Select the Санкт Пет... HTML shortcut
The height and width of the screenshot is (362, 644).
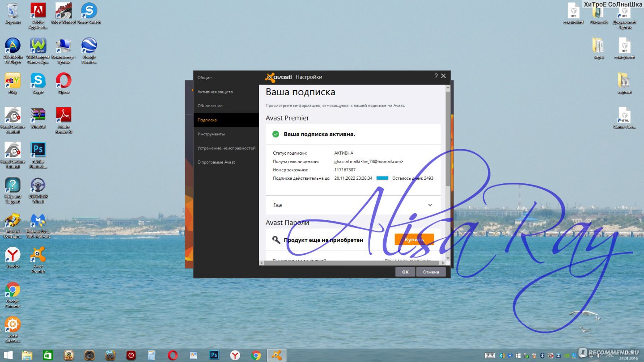pos(624,118)
